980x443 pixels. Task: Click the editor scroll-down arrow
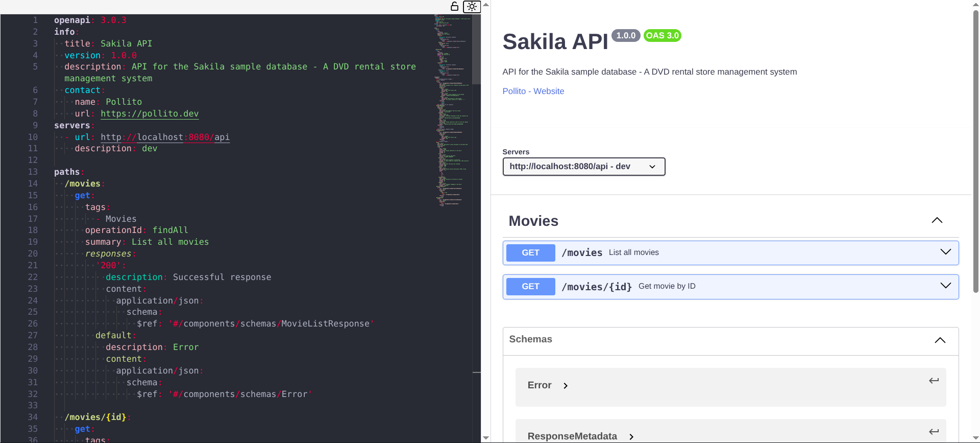coord(486,438)
